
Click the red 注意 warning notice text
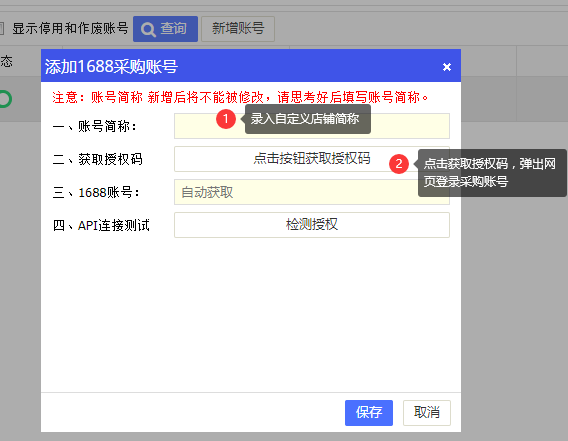240,97
